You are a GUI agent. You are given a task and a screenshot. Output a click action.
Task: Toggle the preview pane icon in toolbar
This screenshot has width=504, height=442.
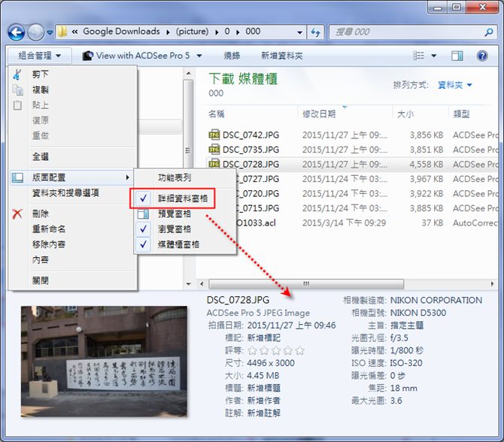(x=457, y=56)
